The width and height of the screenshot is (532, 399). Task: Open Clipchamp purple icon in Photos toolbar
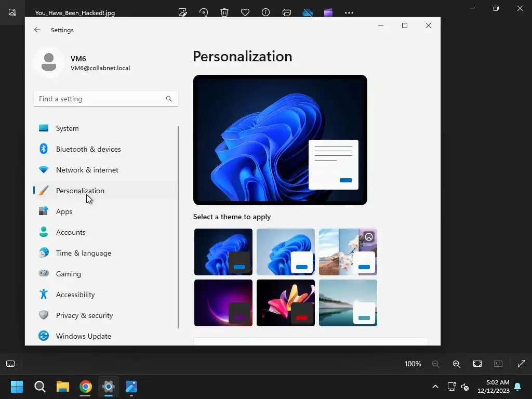pyautogui.click(x=328, y=12)
